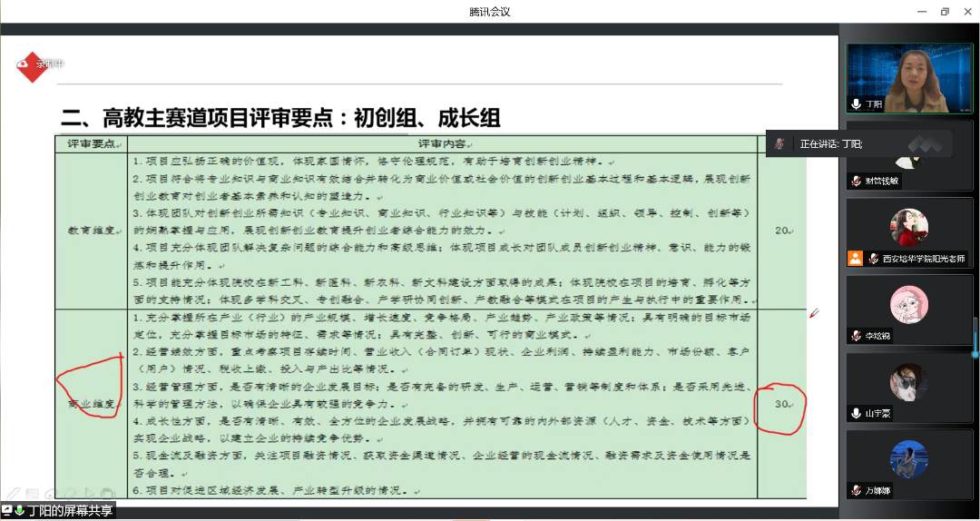
Task: Click microphone icon beside 山宇豪
Action: (x=856, y=414)
